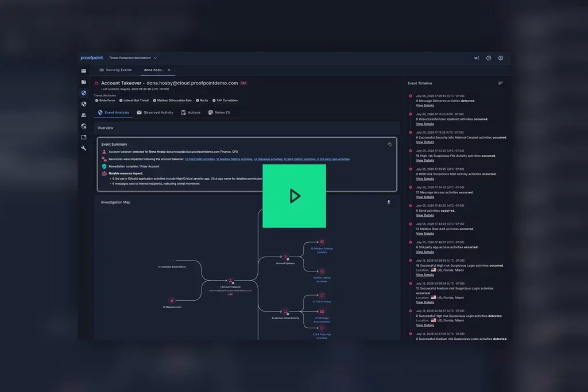View Details for Mailbox Rule Add activities
The image size is (588, 392).
coord(425,234)
